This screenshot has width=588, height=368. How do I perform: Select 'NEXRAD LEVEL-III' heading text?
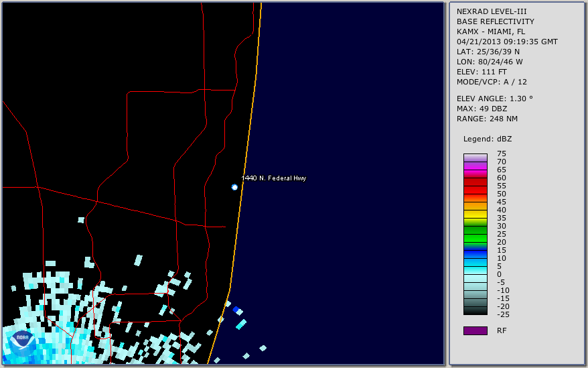(x=492, y=11)
